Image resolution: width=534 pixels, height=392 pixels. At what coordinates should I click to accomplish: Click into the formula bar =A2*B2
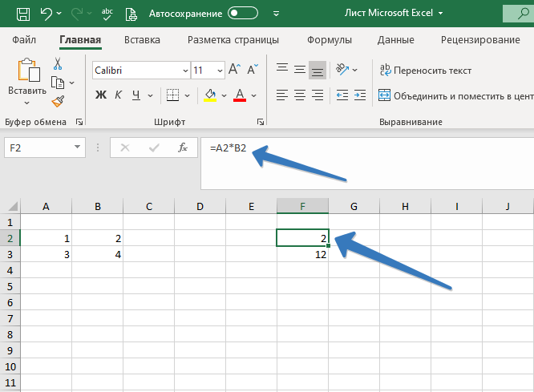(x=367, y=164)
